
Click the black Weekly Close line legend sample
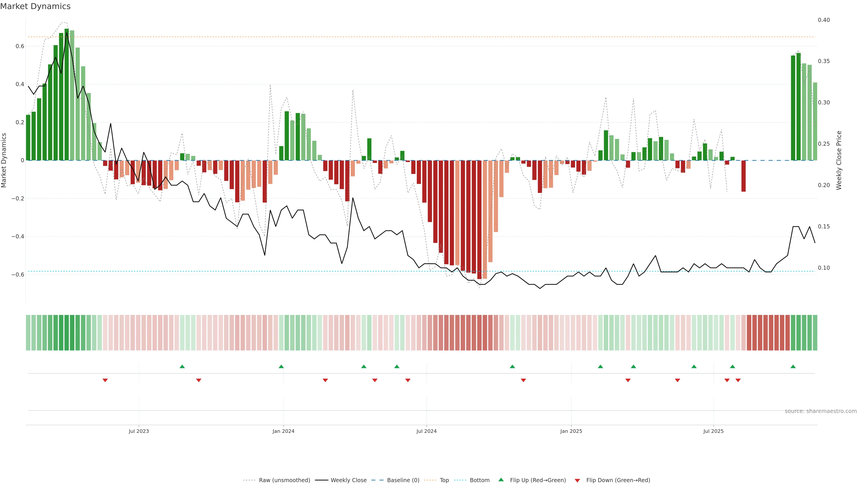click(x=321, y=480)
